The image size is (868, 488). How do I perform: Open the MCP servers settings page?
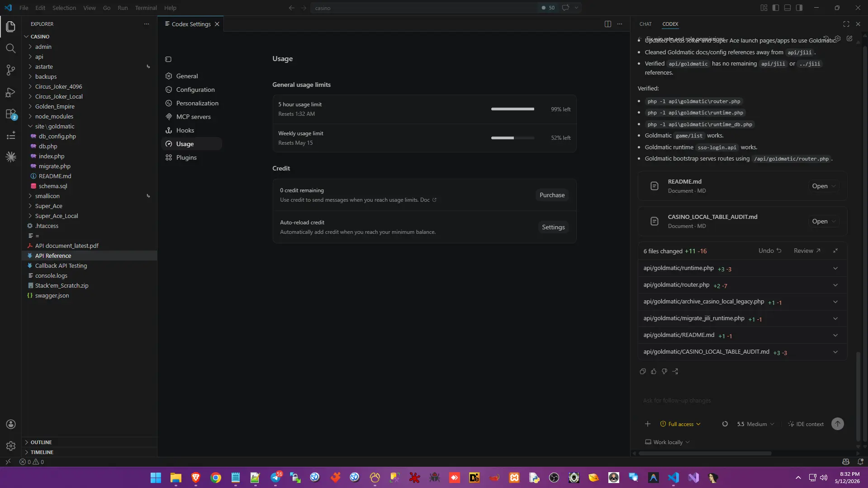tap(191, 117)
